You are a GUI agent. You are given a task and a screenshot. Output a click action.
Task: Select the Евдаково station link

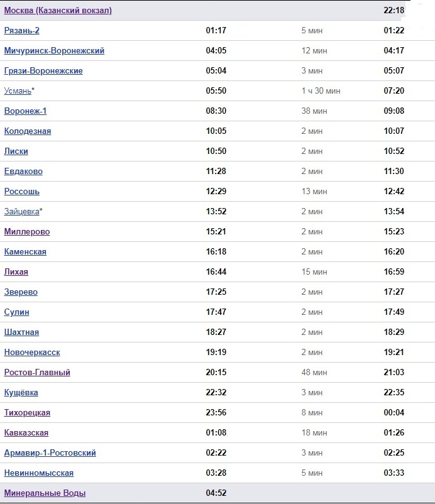point(23,172)
